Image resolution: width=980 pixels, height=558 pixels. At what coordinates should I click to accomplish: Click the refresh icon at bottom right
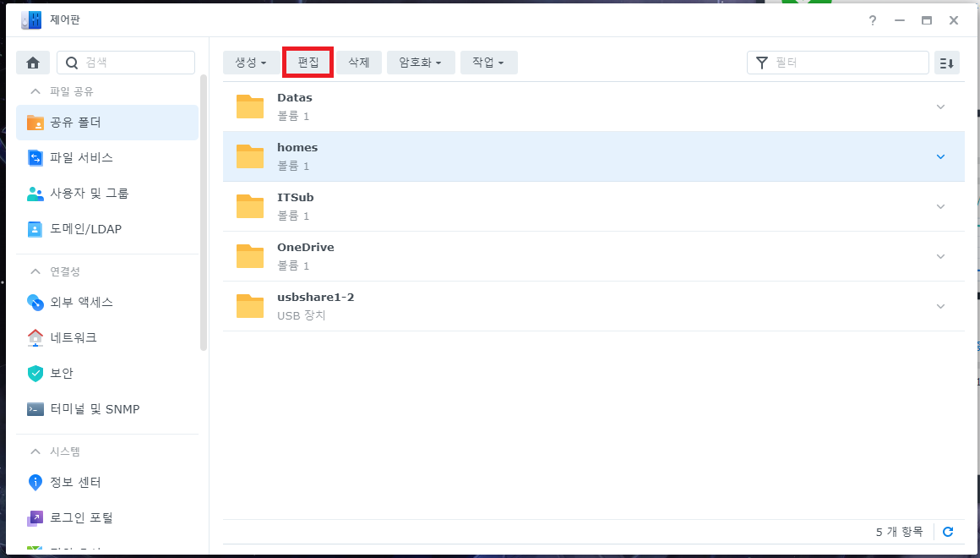tap(948, 532)
